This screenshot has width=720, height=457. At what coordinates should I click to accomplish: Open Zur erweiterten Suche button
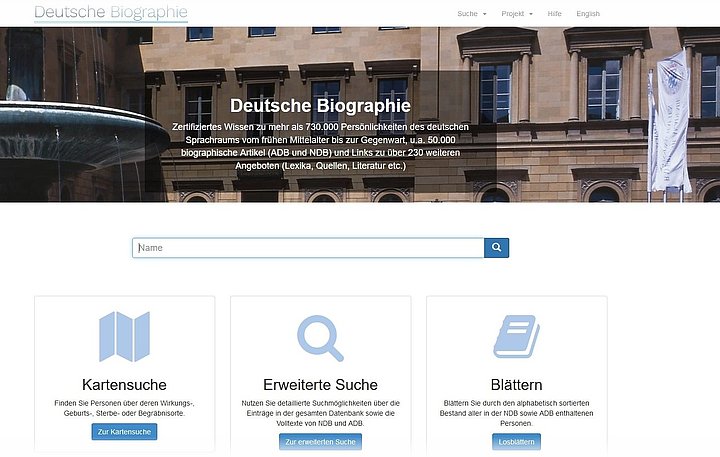point(321,442)
